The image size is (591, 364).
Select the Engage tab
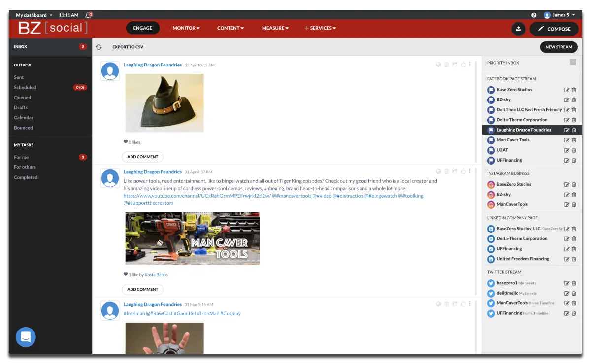coord(143,28)
